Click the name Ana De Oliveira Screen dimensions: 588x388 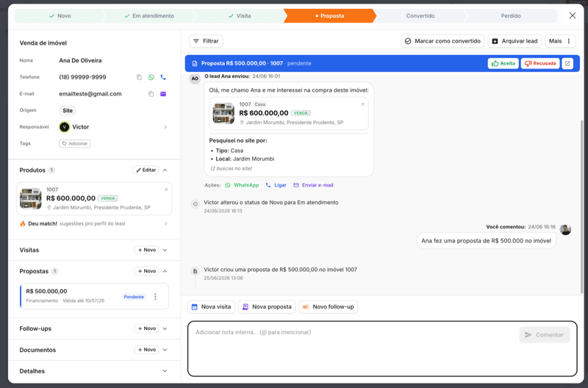80,60
